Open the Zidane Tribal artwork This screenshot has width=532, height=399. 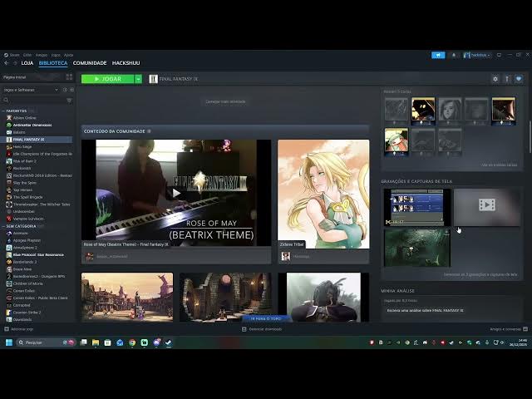[323, 194]
